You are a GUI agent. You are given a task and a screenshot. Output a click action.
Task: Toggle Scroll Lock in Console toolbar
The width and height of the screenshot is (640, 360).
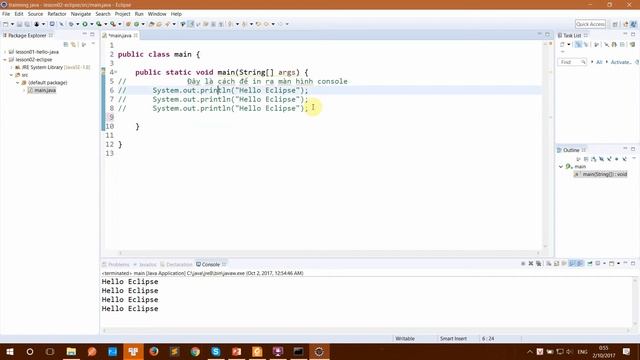(x=556, y=264)
